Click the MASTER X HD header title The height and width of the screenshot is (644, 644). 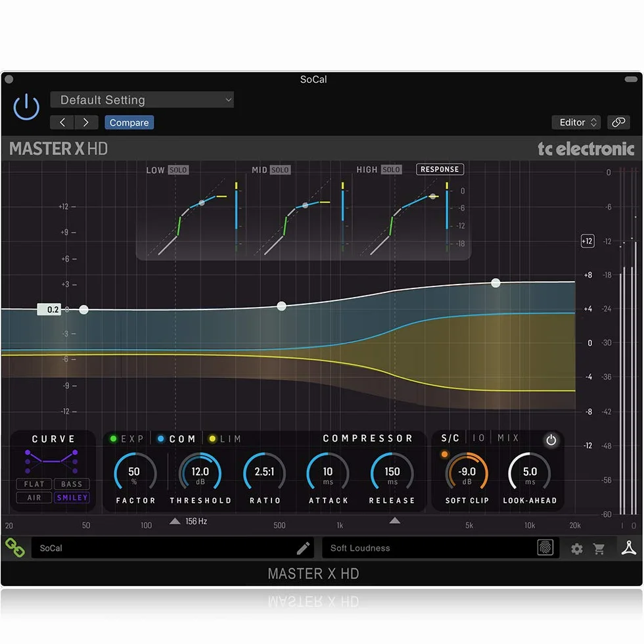point(58,149)
